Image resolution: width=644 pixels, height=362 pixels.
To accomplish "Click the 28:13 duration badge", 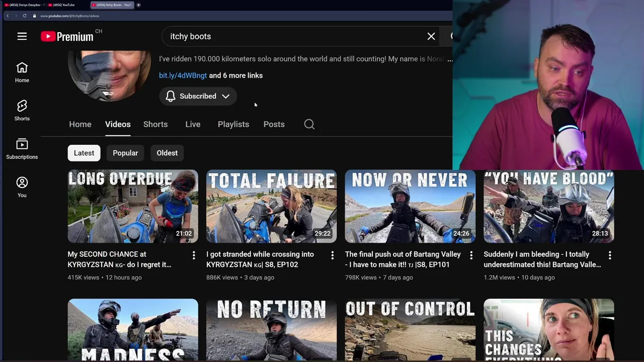I will (600, 233).
